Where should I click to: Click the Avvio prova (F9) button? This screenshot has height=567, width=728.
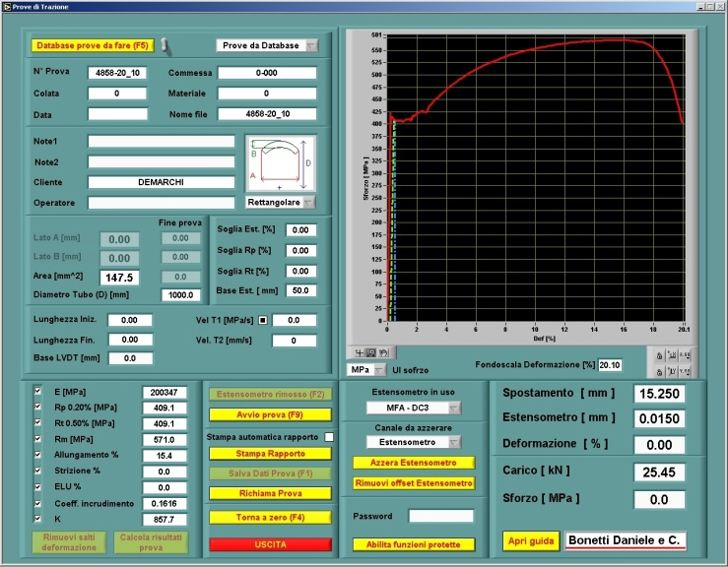tap(270, 414)
